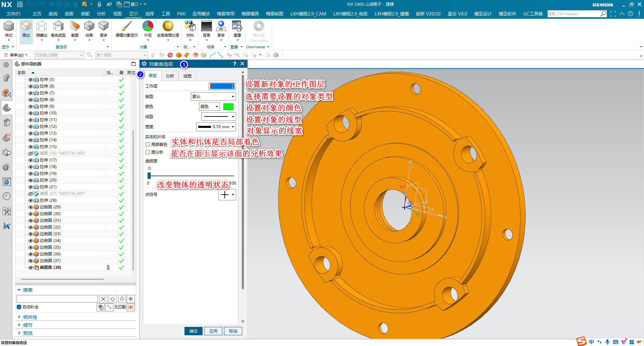Click the help question mark in dialog title
The height and width of the screenshot is (346, 644).
tap(234, 64)
